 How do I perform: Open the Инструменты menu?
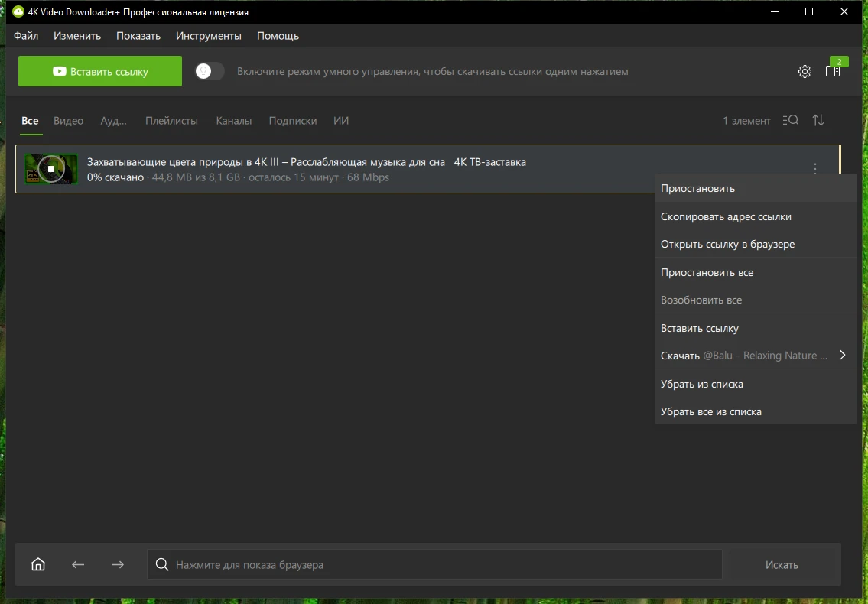pos(209,36)
